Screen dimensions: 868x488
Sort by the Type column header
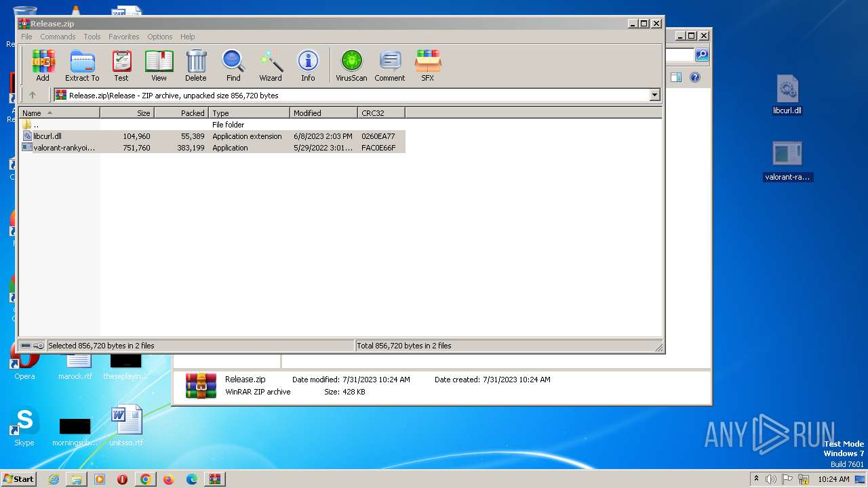tap(250, 113)
